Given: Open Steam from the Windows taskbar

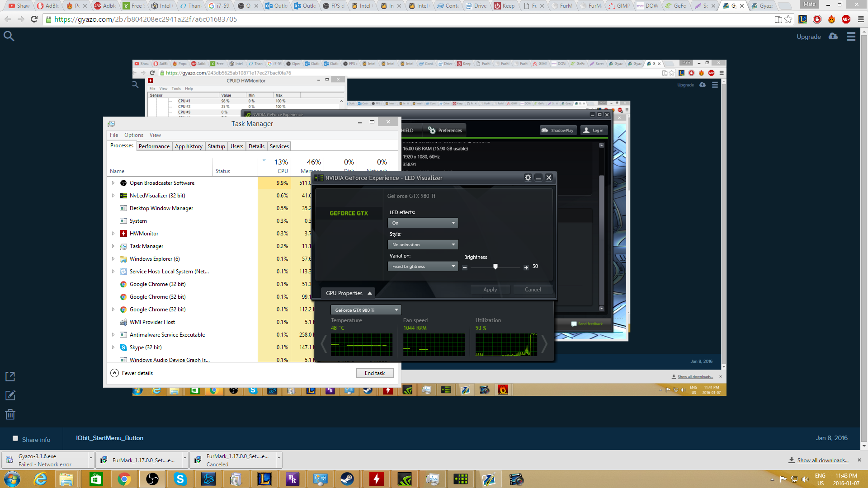Looking at the screenshot, I should 347,479.
